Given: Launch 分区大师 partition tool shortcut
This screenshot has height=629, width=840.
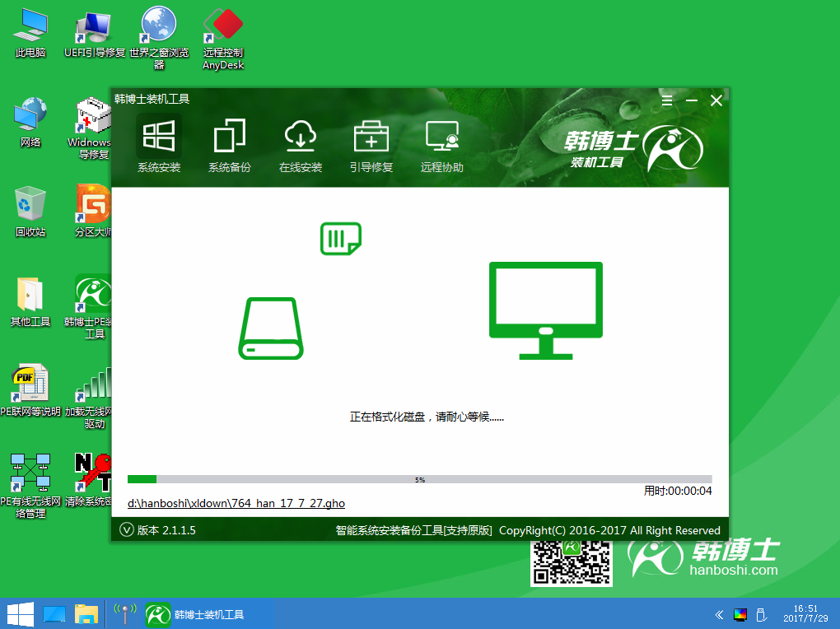Looking at the screenshot, I should [x=93, y=212].
